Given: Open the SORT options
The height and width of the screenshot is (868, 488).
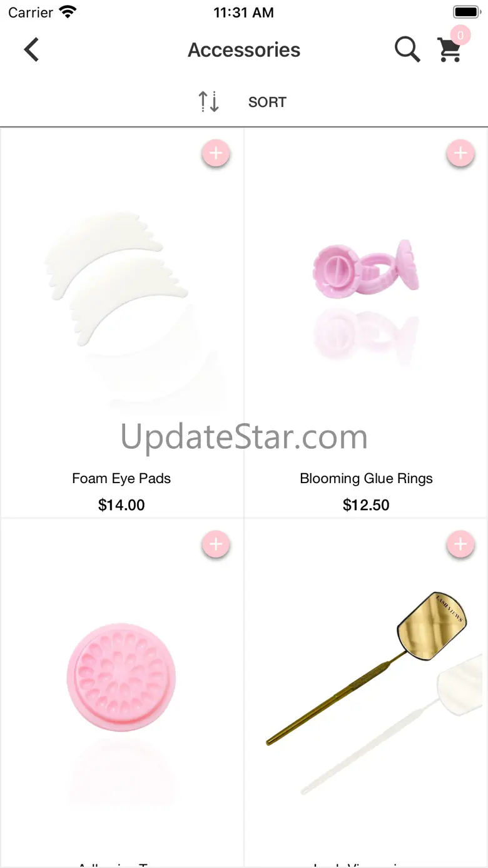Looking at the screenshot, I should coord(267,102).
